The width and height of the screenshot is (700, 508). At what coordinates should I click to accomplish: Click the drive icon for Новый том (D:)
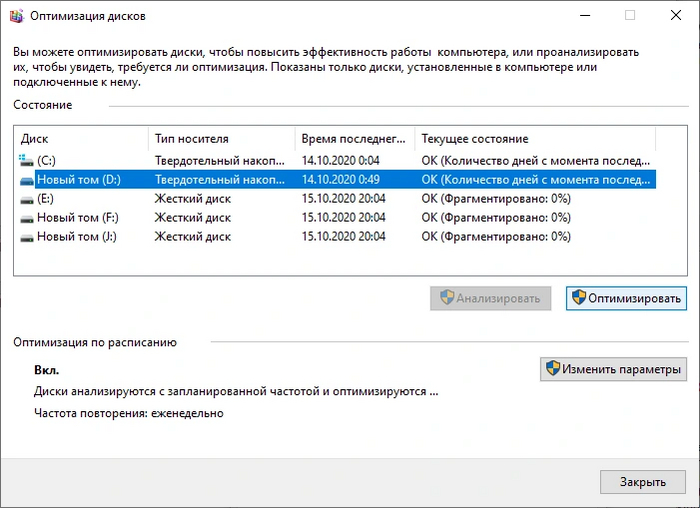click(26, 180)
